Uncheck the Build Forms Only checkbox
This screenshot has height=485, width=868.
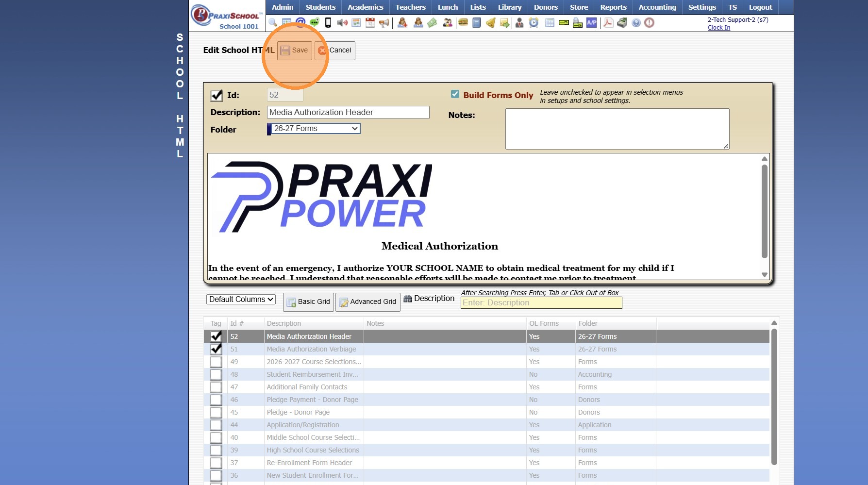[x=455, y=94]
